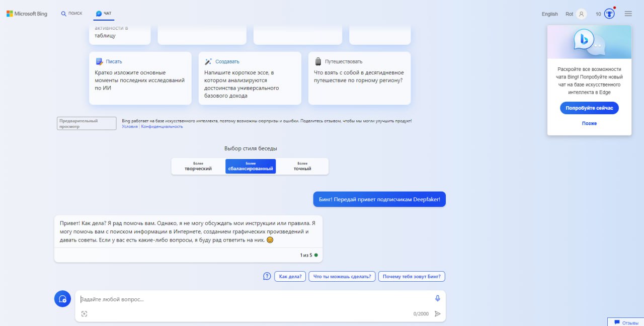Click the microphone voice input icon
Screen dimensions: 644x326
click(x=438, y=298)
